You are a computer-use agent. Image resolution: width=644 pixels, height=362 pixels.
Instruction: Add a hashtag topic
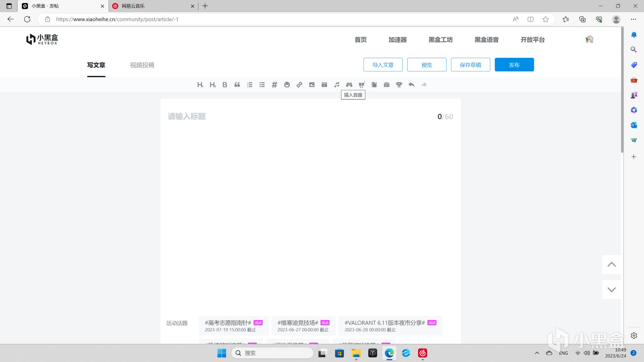pyautogui.click(x=274, y=85)
